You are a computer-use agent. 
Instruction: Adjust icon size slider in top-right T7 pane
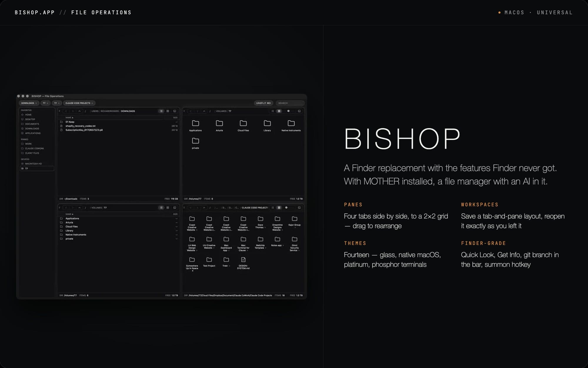pyautogui.click(x=289, y=111)
